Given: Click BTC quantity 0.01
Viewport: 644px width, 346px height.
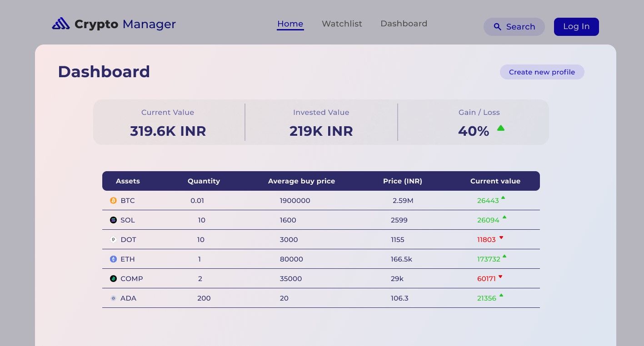Looking at the screenshot, I should [x=197, y=200].
